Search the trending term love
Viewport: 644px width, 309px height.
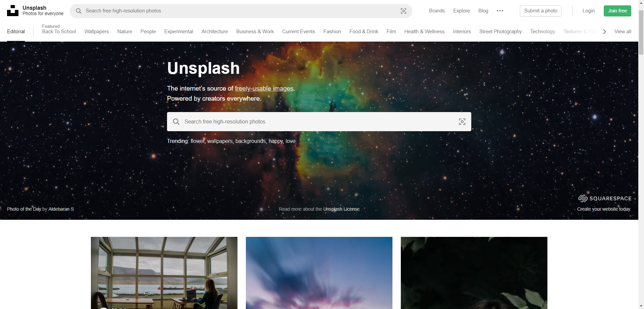(290, 141)
